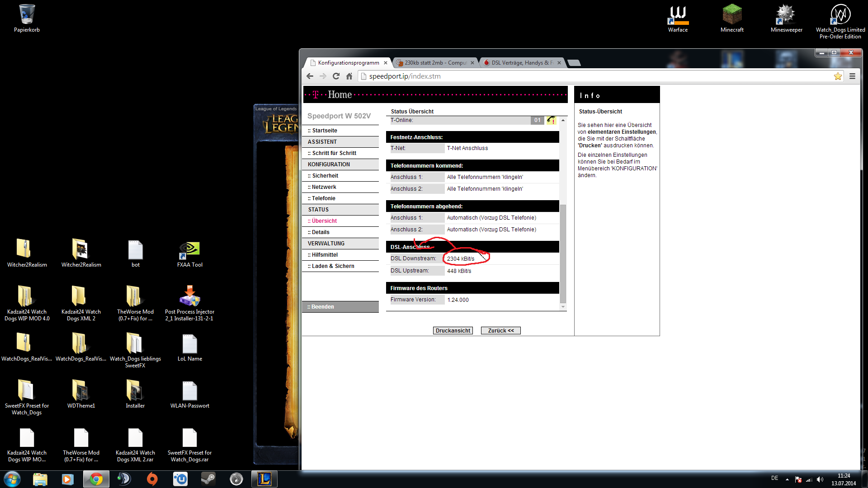Screen dimensions: 868x488
Task: Bookmark this page with the star icon
Action: [838, 76]
